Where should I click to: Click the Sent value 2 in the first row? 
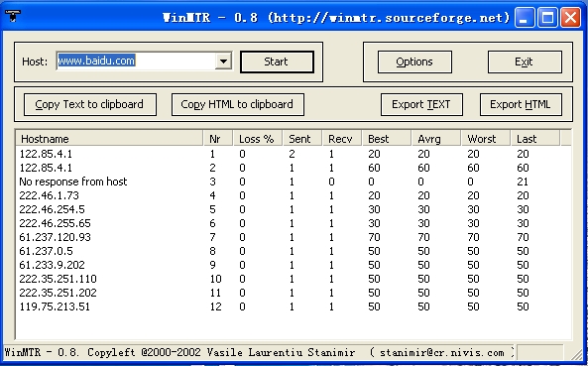(x=292, y=154)
